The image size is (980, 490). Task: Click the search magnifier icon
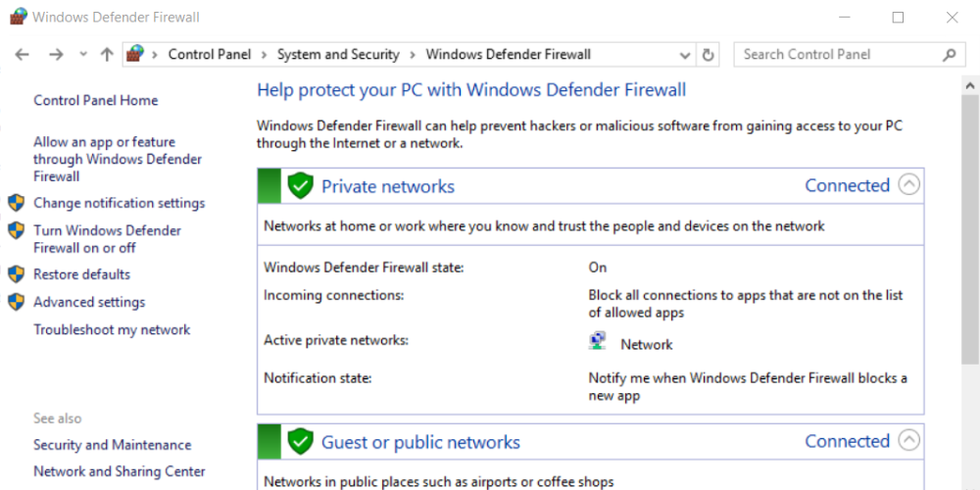(x=949, y=55)
